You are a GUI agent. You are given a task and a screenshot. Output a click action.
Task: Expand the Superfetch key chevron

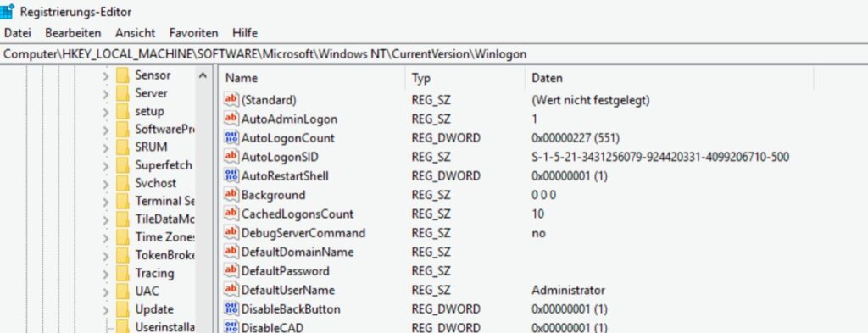tap(106, 166)
